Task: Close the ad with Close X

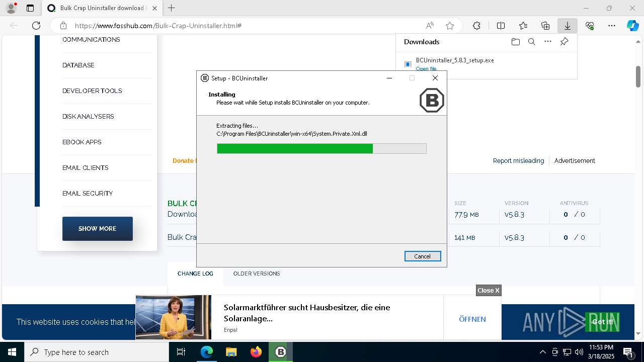Action: click(489, 291)
